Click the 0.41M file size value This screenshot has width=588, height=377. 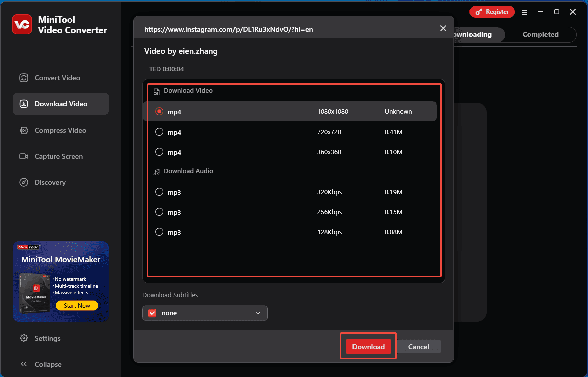[x=393, y=132]
